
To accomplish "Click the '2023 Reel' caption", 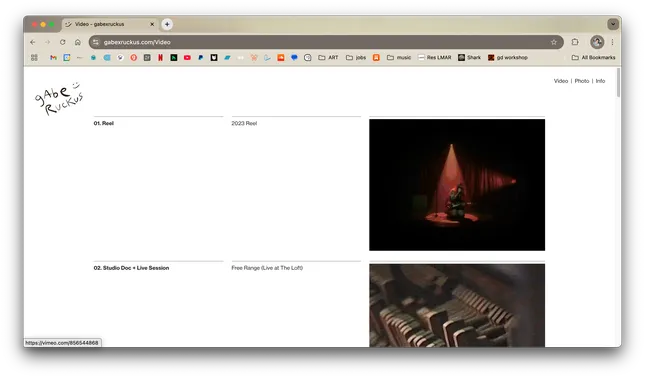I will (x=244, y=123).
